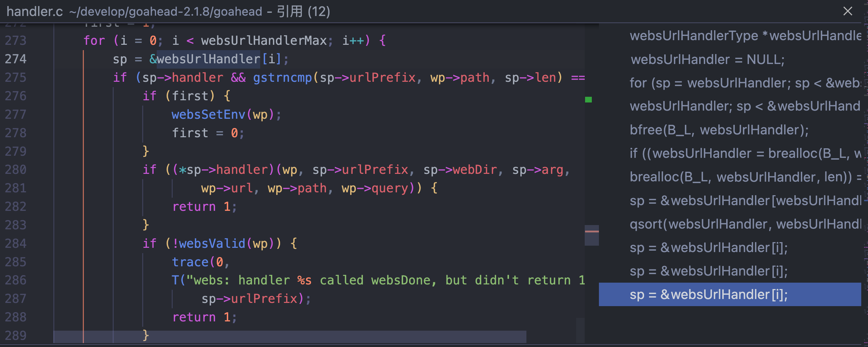Image resolution: width=868 pixels, height=347 pixels.
Task: Click line number 284 in gutter
Action: click(16, 243)
